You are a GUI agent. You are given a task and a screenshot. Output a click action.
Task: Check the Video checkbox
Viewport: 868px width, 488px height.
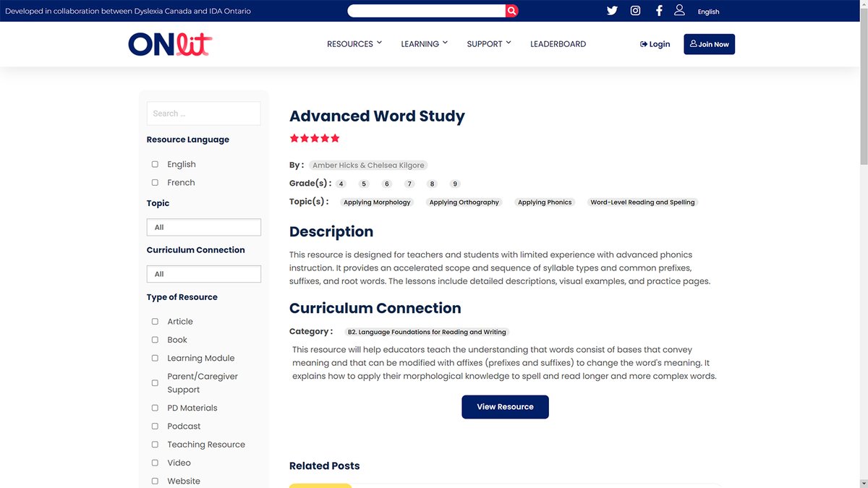155,463
